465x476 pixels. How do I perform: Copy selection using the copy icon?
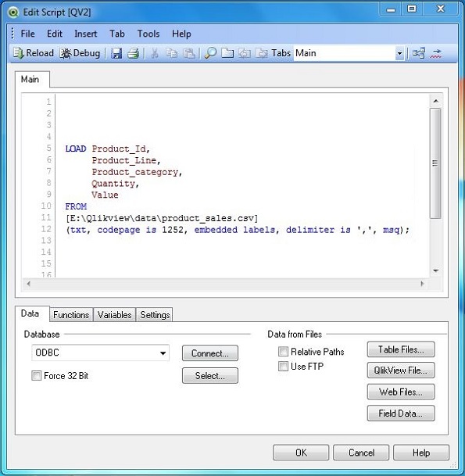171,53
